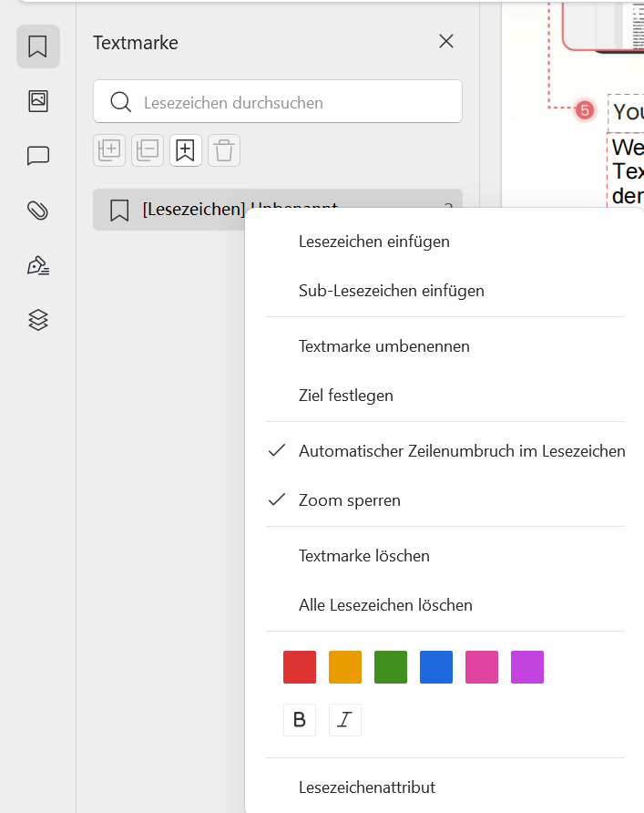Image resolution: width=644 pixels, height=813 pixels.
Task: Toggle italic bookmark formatting
Action: coord(344,719)
